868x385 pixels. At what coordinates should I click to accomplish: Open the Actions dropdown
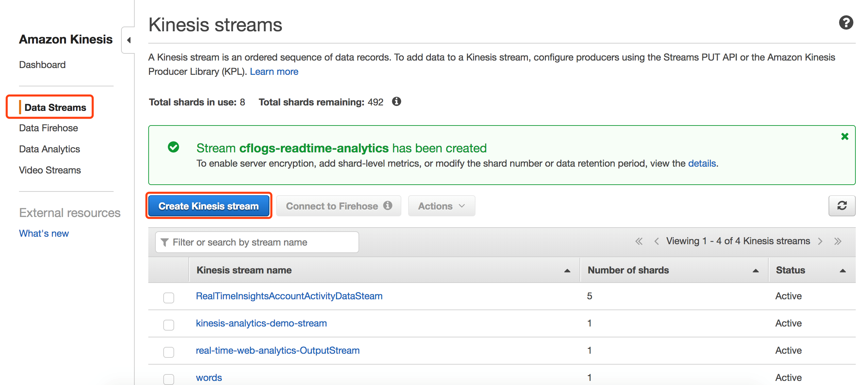441,206
